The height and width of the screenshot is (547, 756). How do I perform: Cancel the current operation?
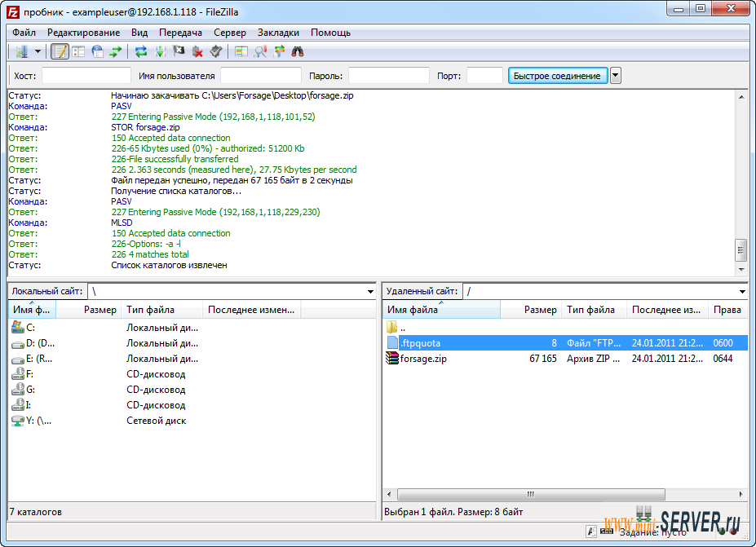[x=179, y=51]
